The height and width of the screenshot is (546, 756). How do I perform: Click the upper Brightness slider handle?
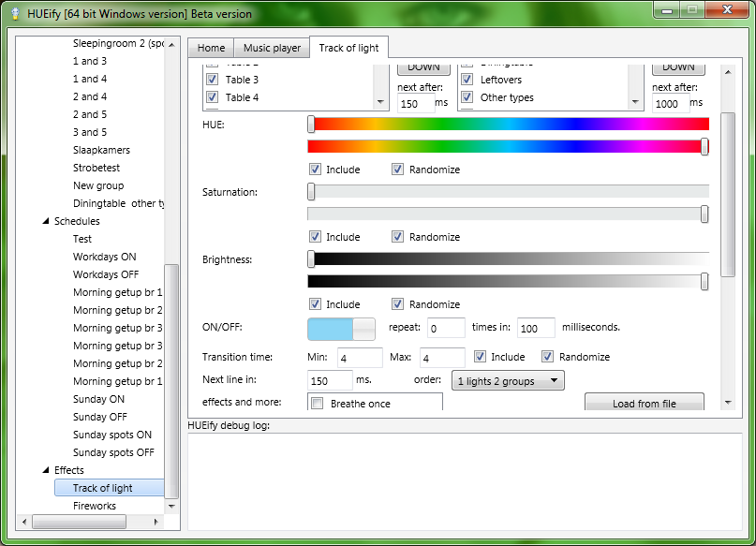coord(311,259)
